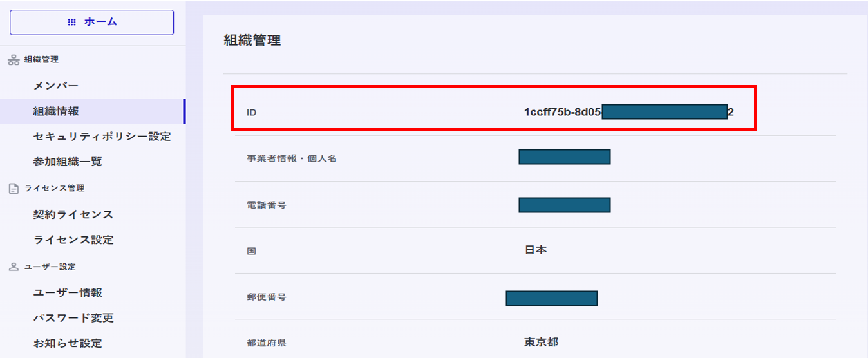Image resolution: width=868 pixels, height=358 pixels.
Task: Click the 組織管理 hierarchy icon
Action: (14, 60)
